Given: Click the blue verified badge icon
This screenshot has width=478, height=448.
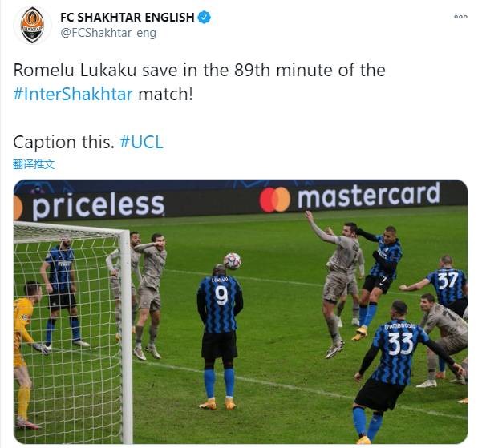Looking at the screenshot, I should [x=205, y=18].
